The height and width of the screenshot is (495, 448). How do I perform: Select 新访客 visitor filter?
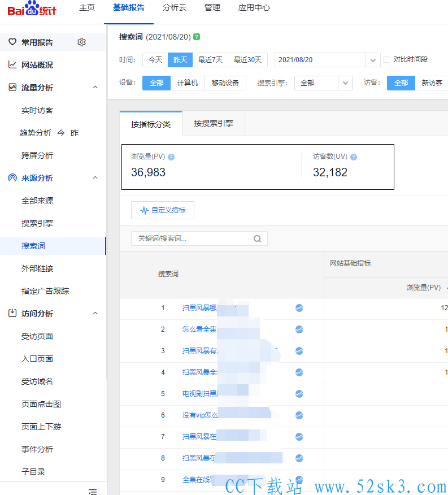432,83
